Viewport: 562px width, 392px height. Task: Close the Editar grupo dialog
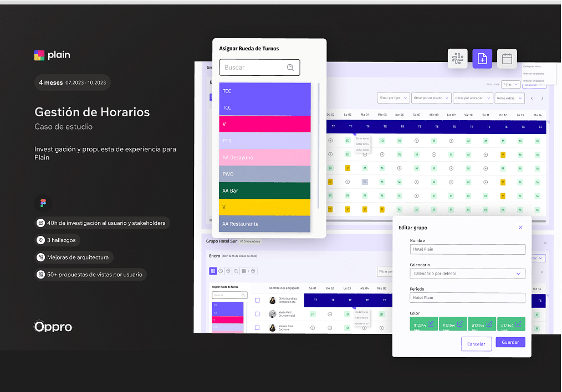tap(520, 228)
